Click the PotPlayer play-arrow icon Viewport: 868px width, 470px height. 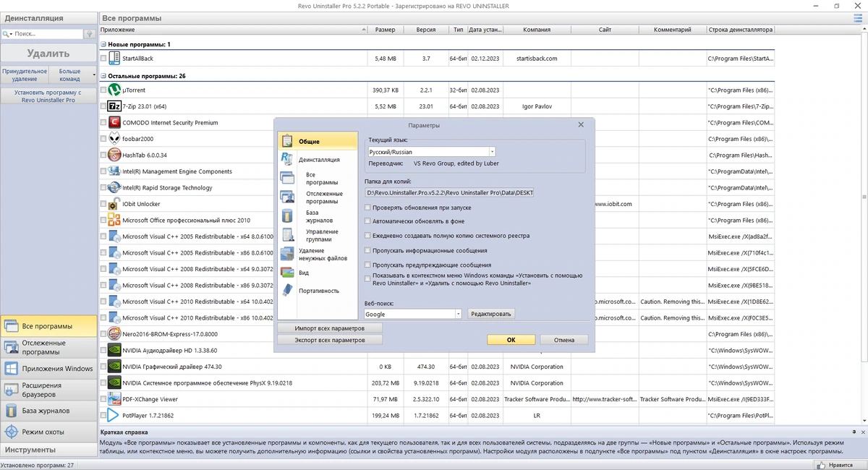pos(114,415)
